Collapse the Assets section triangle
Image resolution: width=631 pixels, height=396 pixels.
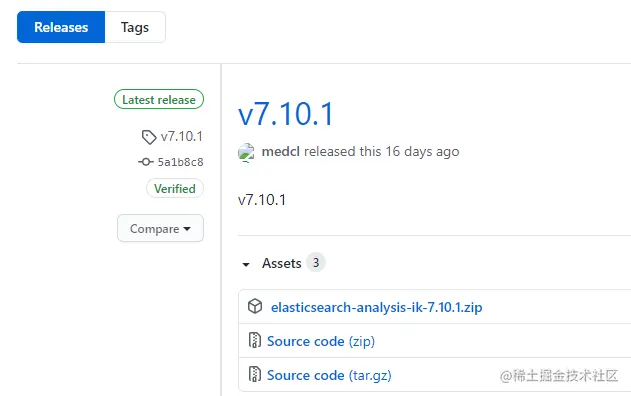(x=246, y=264)
